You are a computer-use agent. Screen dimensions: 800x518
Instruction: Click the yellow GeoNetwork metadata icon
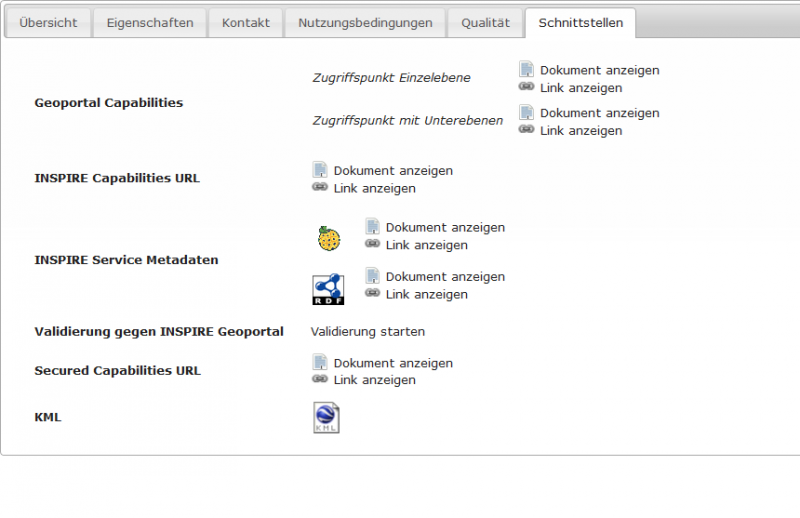point(329,238)
